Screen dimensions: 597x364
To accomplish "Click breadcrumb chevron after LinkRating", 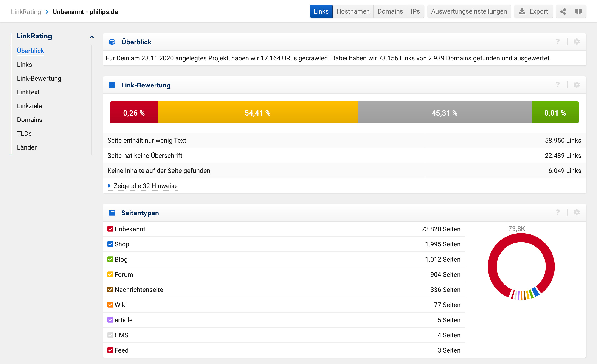I will click(x=47, y=12).
